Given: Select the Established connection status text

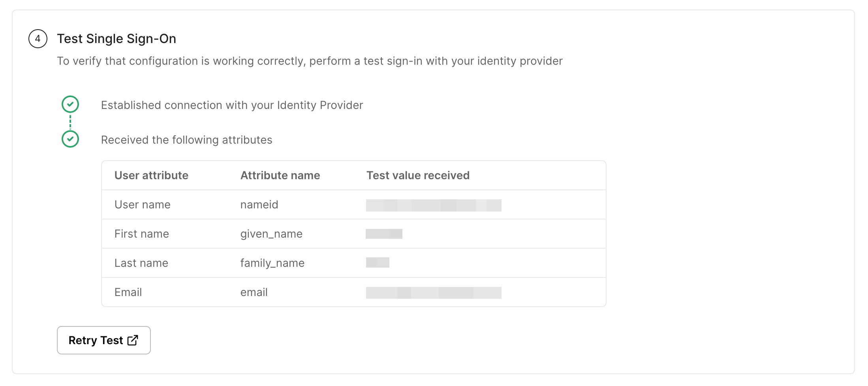Looking at the screenshot, I should pyautogui.click(x=232, y=105).
